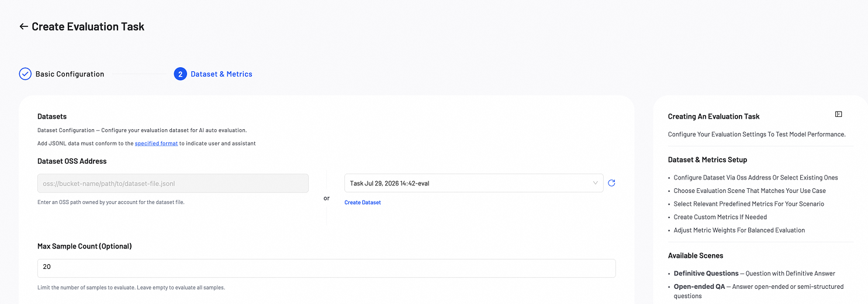Select the Dataset & Metrics step
This screenshot has width=868, height=304.
tap(222, 74)
